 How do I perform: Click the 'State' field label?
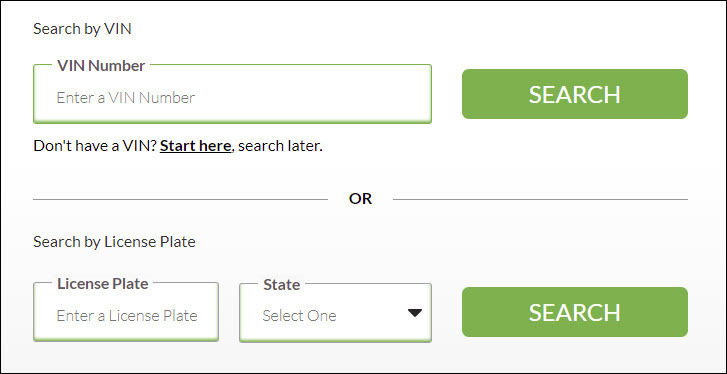tap(281, 285)
